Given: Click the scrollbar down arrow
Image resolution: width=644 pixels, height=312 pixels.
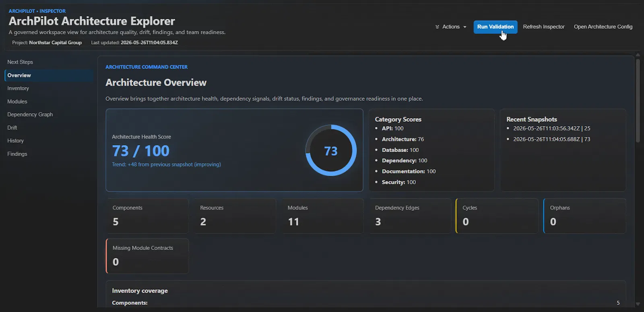Looking at the screenshot, I should 638,304.
